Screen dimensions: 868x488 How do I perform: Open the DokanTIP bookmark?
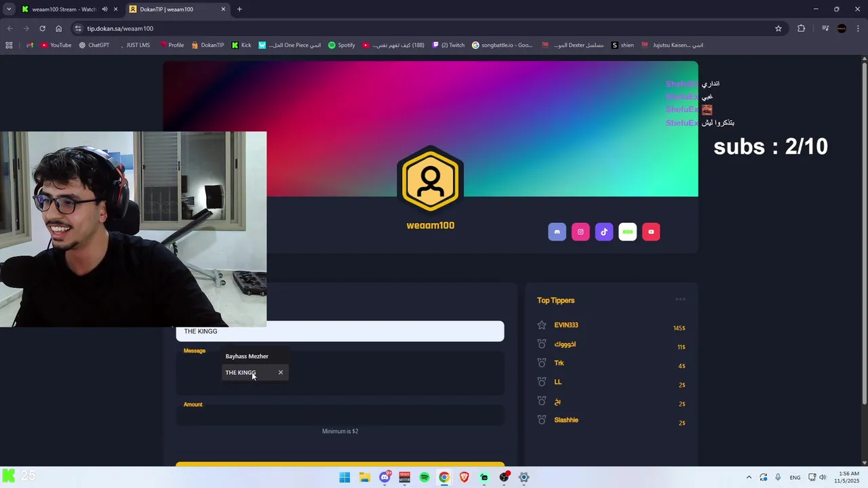tap(208, 45)
